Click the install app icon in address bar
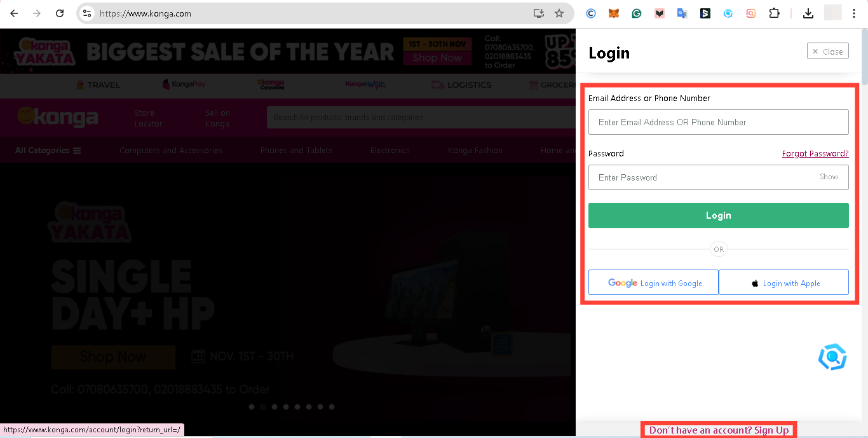 tap(539, 13)
